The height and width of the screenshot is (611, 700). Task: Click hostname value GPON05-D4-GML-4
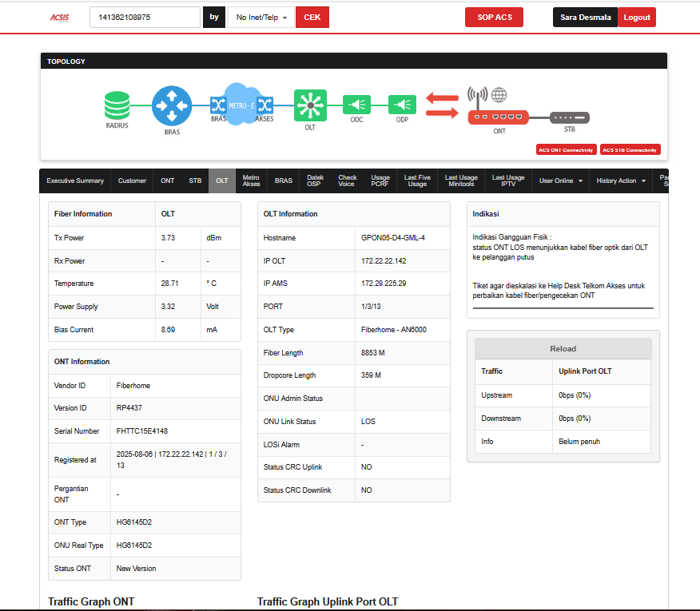tap(393, 238)
